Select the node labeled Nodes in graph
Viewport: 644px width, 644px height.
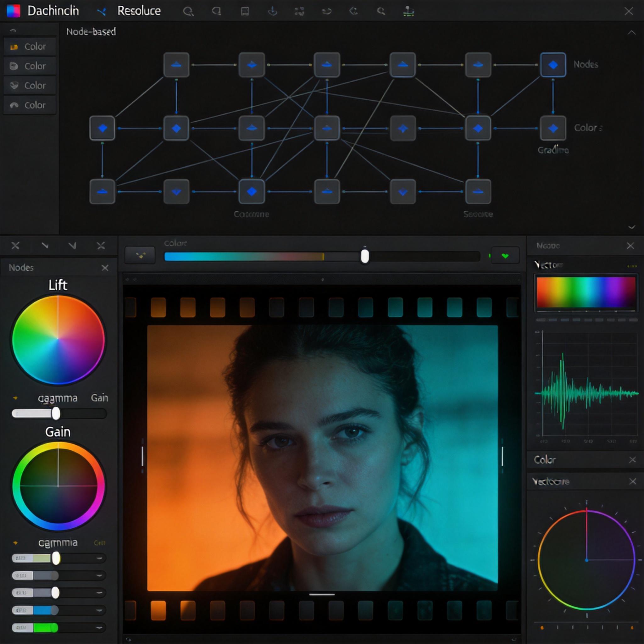(x=553, y=65)
